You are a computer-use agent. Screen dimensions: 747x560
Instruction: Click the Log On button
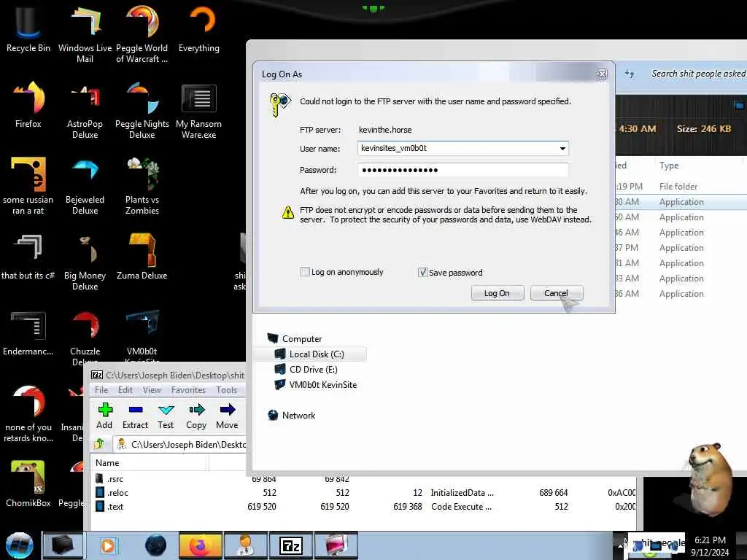coord(498,293)
